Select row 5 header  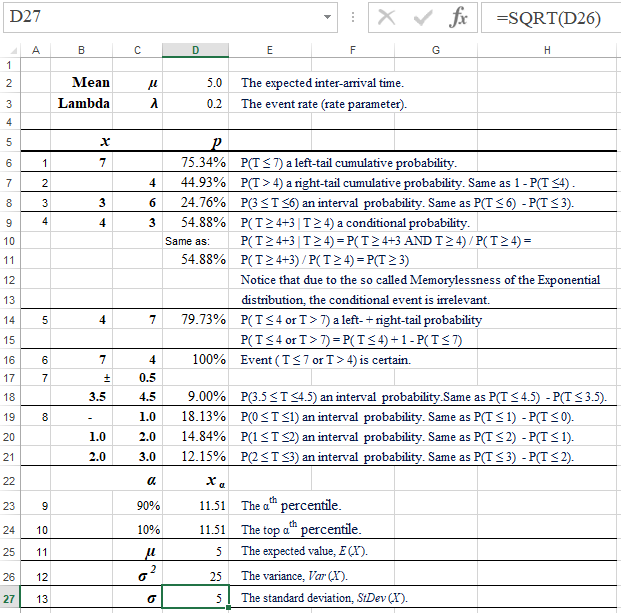tap(9, 142)
